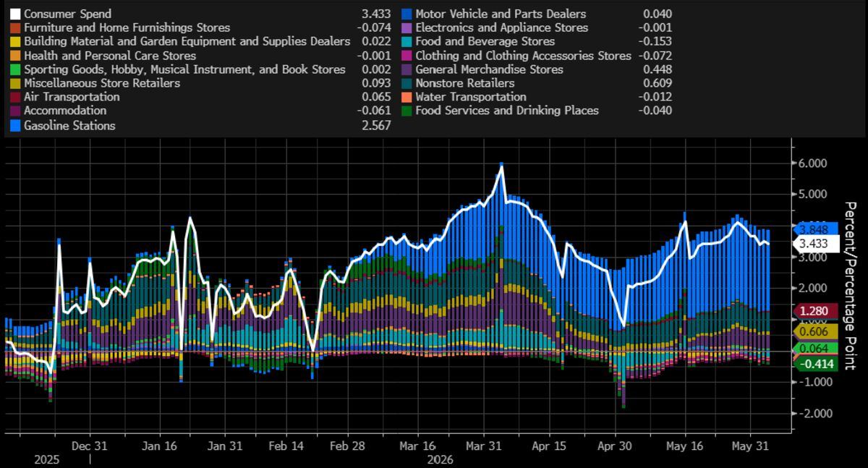Select the Accommodation legend label

pyautogui.click(x=65, y=111)
